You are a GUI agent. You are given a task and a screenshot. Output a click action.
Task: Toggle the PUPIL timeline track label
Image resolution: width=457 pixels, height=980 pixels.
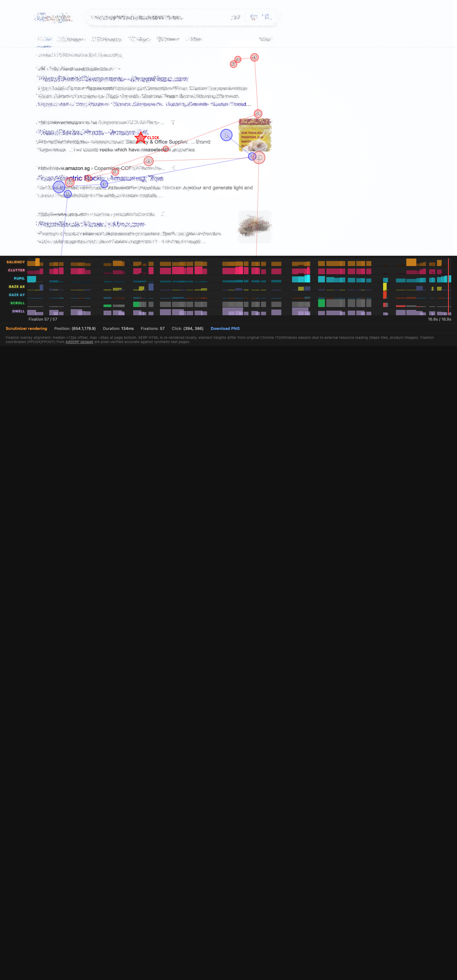[x=19, y=279]
